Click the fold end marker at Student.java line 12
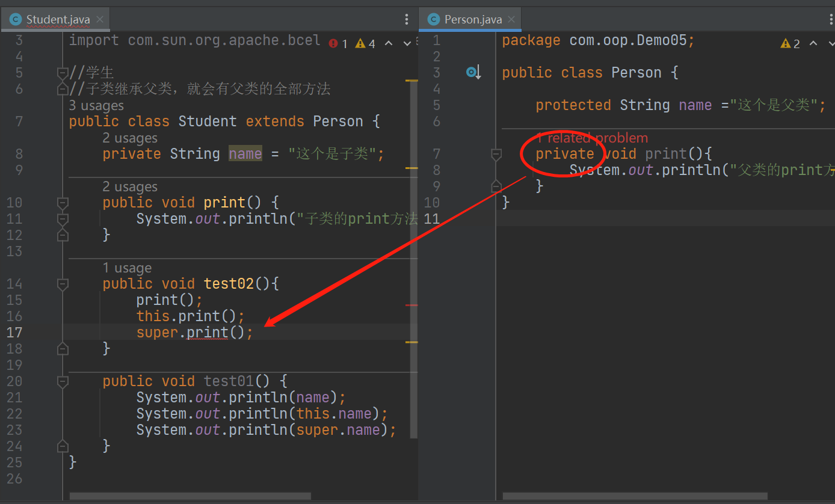This screenshot has width=835, height=504. pos(63,235)
